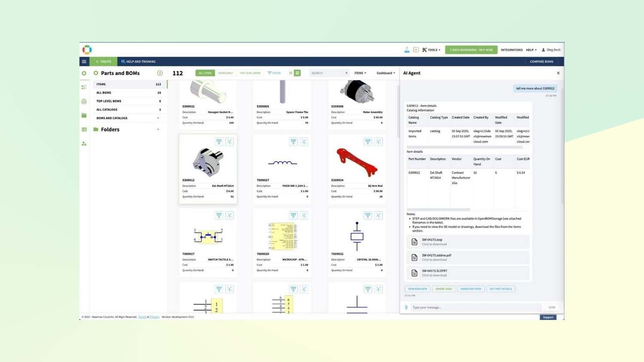Open the hamburger menu icon

tap(84, 61)
